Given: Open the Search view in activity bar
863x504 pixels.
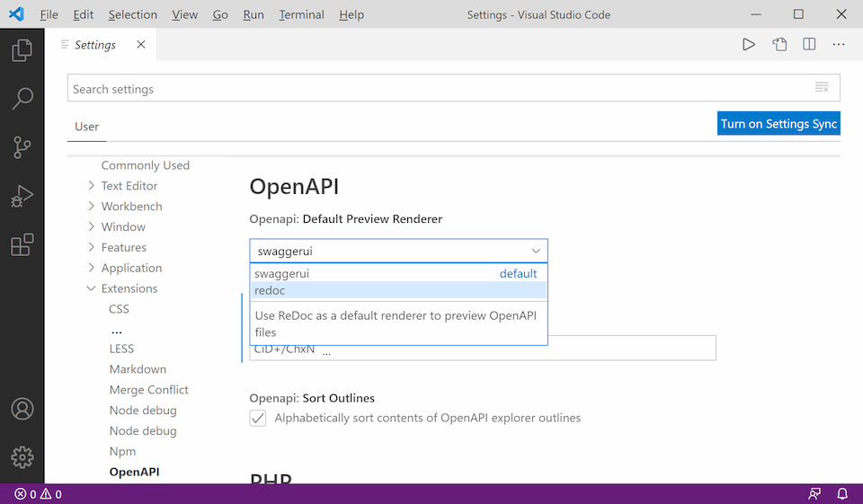Looking at the screenshot, I should 22,99.
